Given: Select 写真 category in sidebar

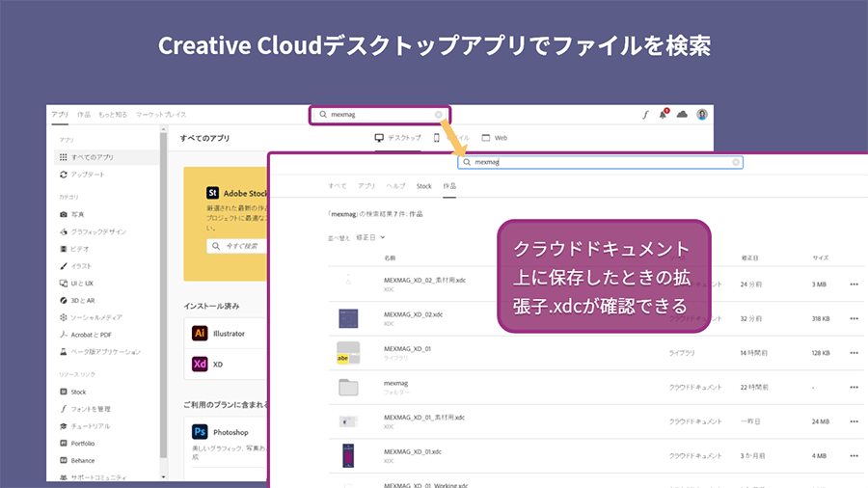Looking at the screenshot, I should tap(78, 214).
